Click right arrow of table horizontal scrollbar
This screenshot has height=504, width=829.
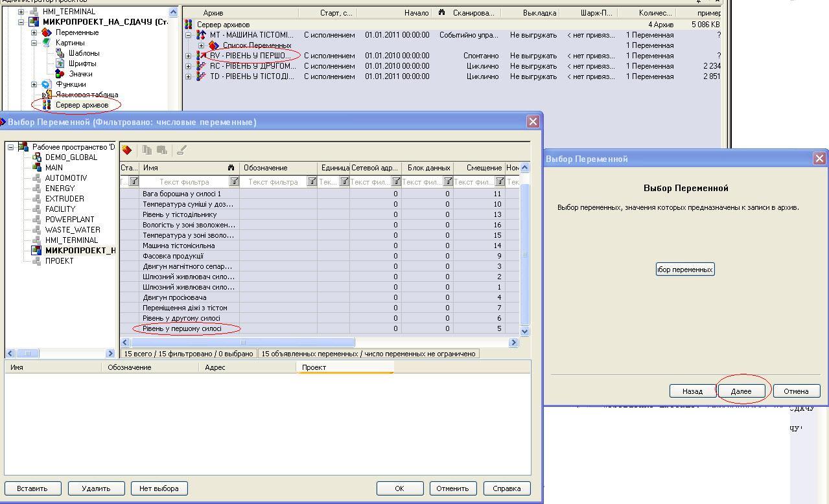coord(514,342)
